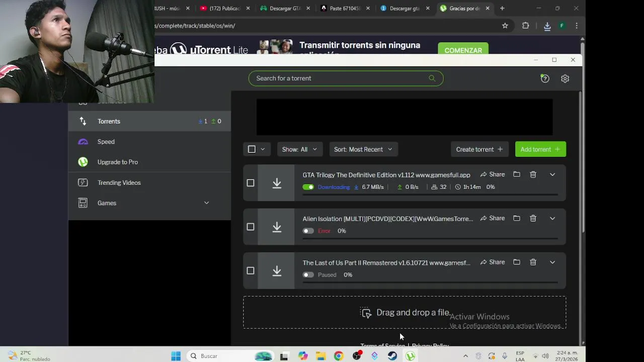Open folder for The Last of Us torrent

coord(517,262)
